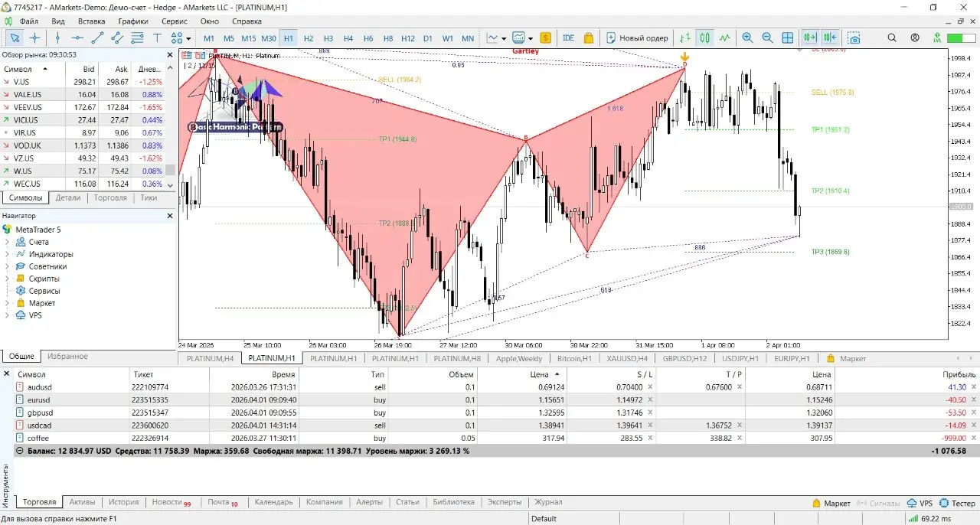Image resolution: width=980 pixels, height=525 pixels.
Task: Open the MQL5 IDE editor
Action: tap(568, 37)
